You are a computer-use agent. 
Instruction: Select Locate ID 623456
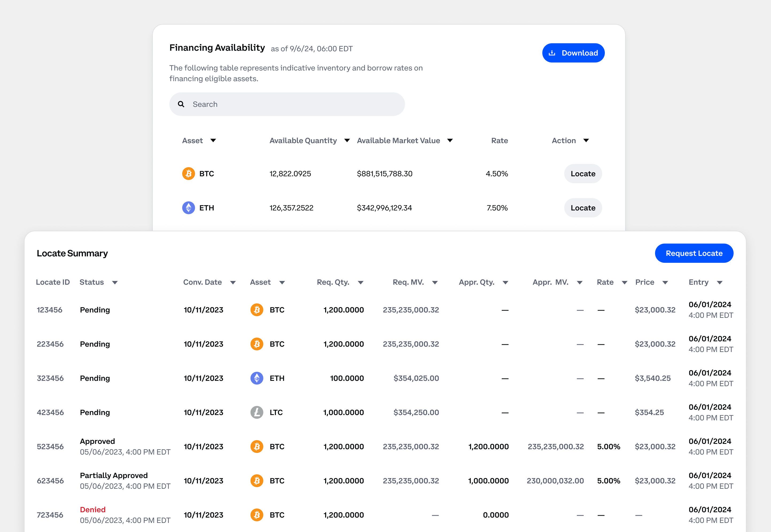point(50,481)
